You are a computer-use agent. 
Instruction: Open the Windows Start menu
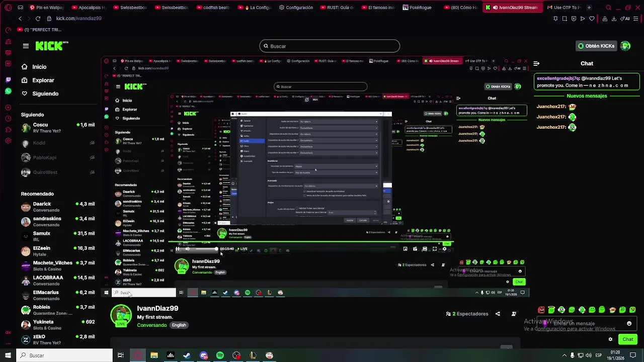click(8, 355)
